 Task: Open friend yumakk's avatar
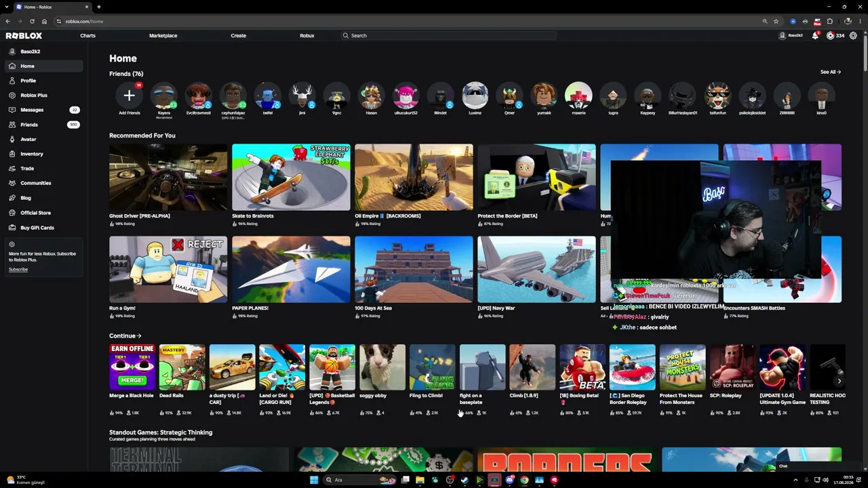coord(544,96)
